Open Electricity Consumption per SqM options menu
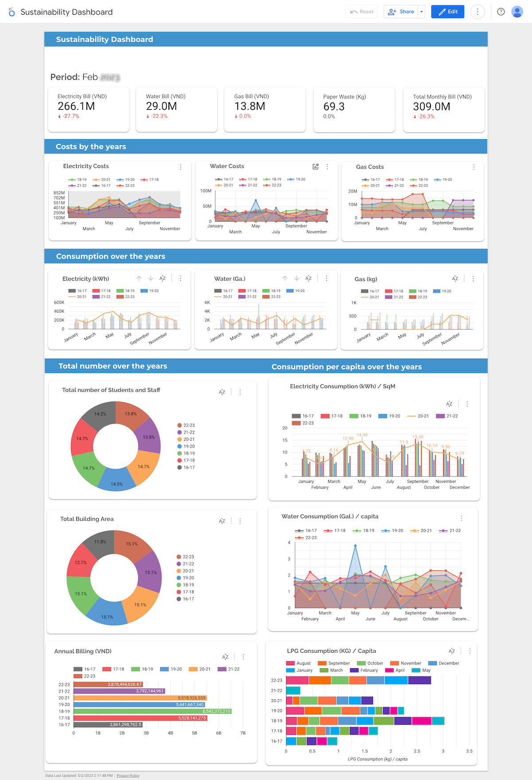The height and width of the screenshot is (780, 532). 467,404
